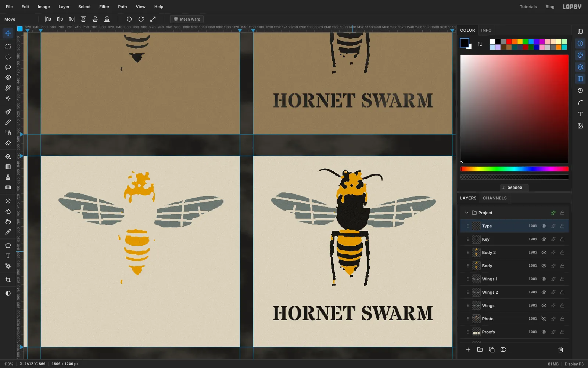Click the 113% zoom level in status bar

(9, 364)
